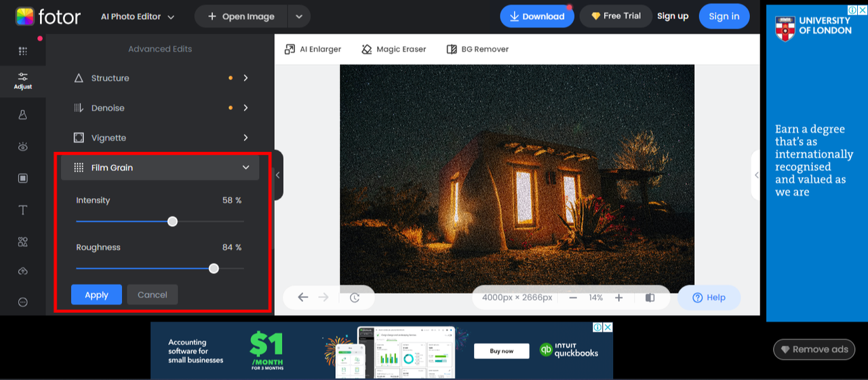Click the Roughness 84 % value
The image size is (868, 380).
pyautogui.click(x=232, y=247)
